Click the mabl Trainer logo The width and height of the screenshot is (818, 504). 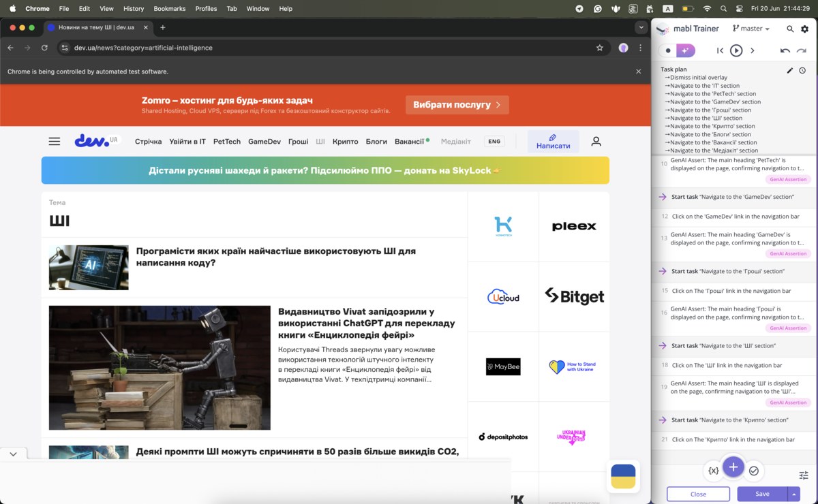click(x=662, y=29)
